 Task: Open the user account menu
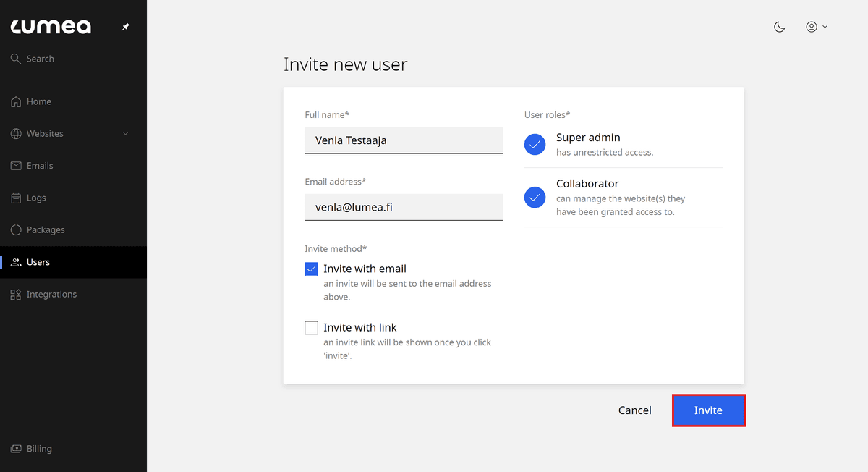pyautogui.click(x=816, y=27)
